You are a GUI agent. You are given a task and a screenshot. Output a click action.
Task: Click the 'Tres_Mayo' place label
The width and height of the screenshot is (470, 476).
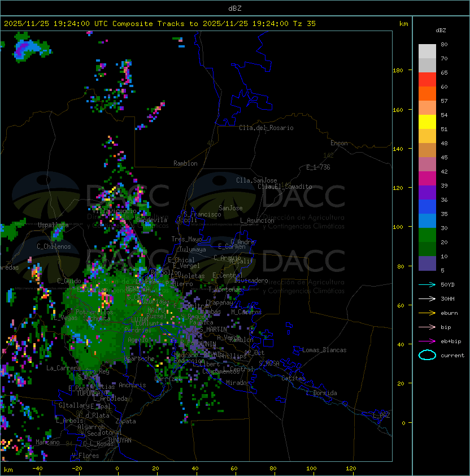pyautogui.click(x=186, y=239)
